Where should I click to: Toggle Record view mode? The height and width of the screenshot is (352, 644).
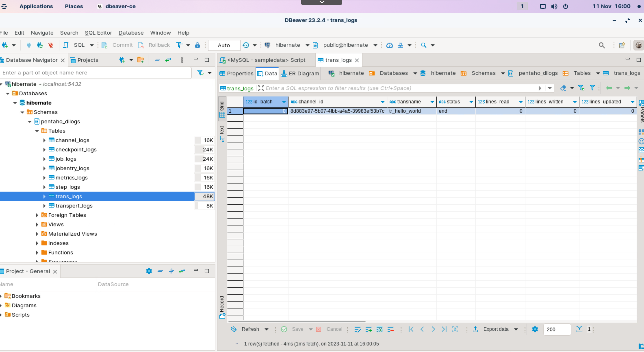222,307
